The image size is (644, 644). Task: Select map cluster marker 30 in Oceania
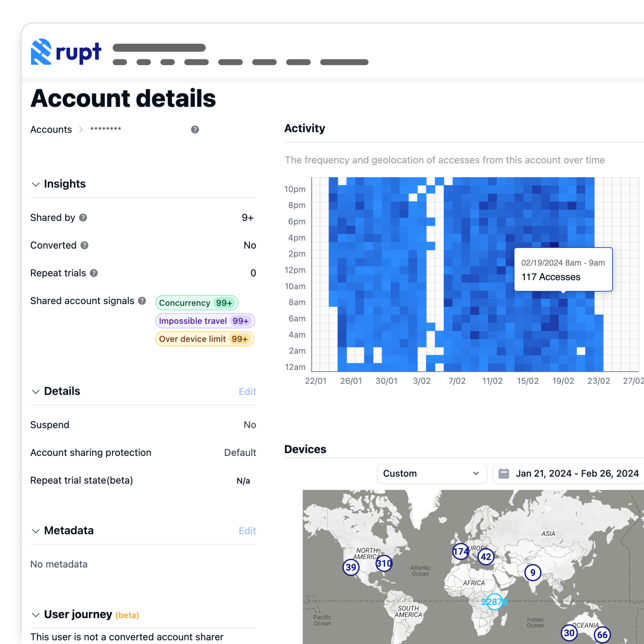click(569, 633)
